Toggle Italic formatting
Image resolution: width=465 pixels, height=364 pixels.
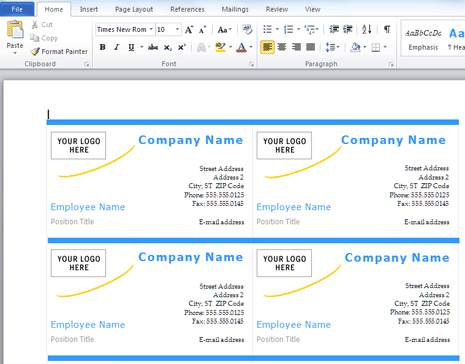(x=117, y=47)
